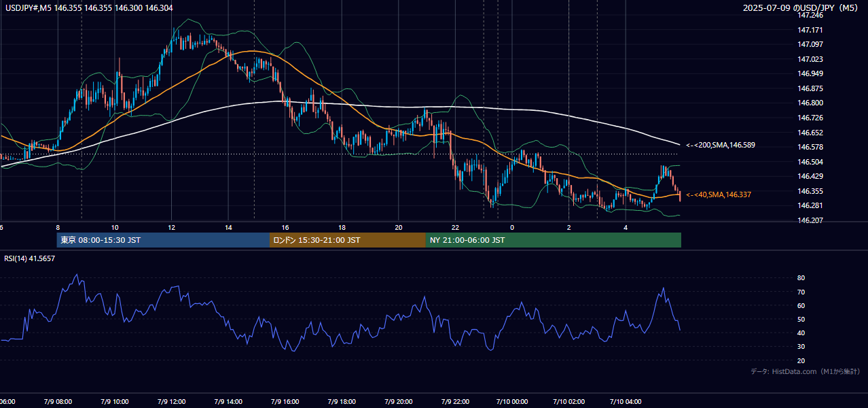Screen dimensions: 868x408
Task: Click the 146.949 price axis label
Action: click(x=810, y=73)
